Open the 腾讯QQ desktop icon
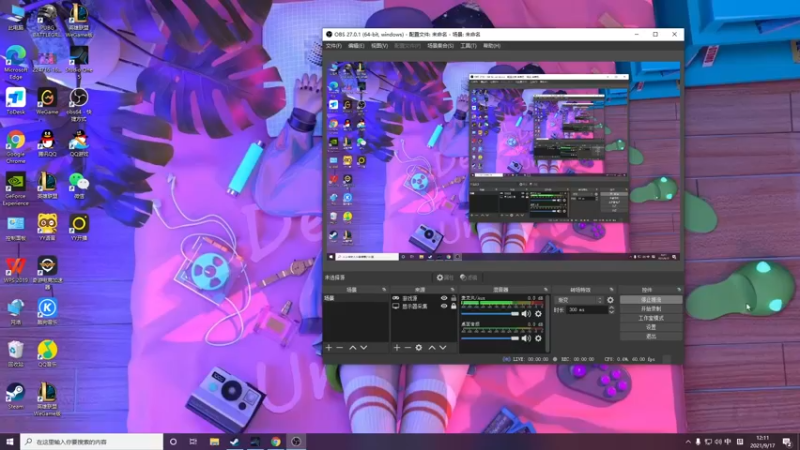Screen dimensions: 800x450 (47, 143)
